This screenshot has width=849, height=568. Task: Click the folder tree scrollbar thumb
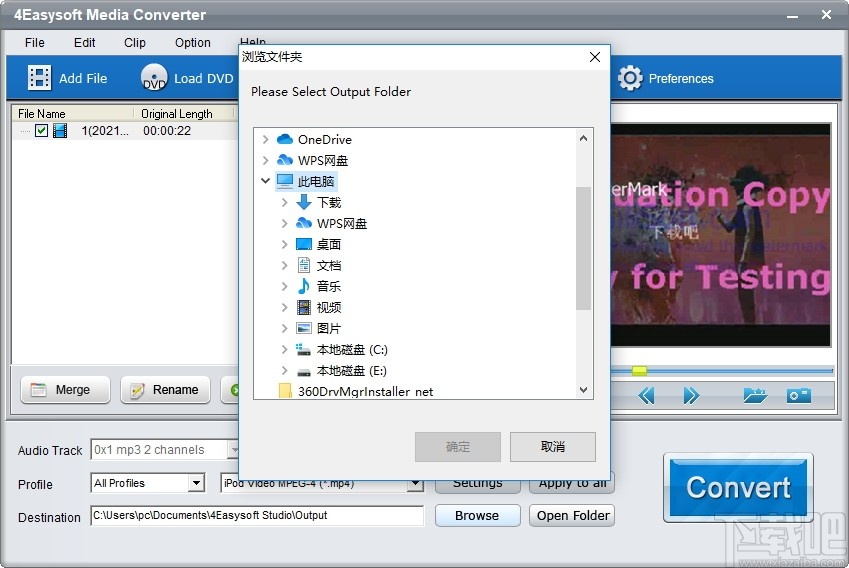tap(583, 249)
